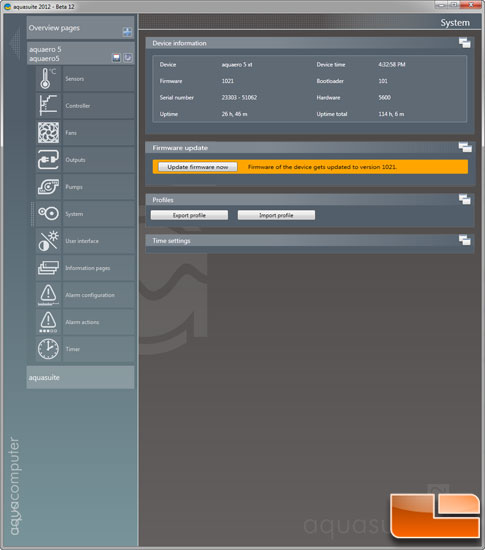Expand the Time settings panel

click(x=465, y=240)
